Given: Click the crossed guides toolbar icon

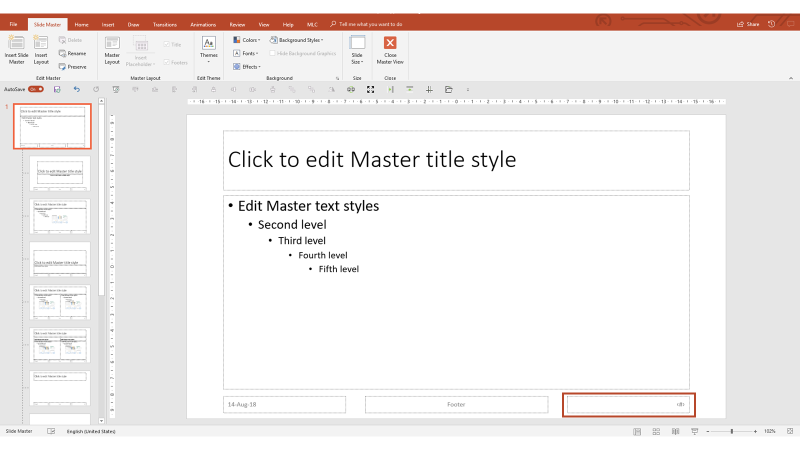Looking at the screenshot, I should [429, 89].
